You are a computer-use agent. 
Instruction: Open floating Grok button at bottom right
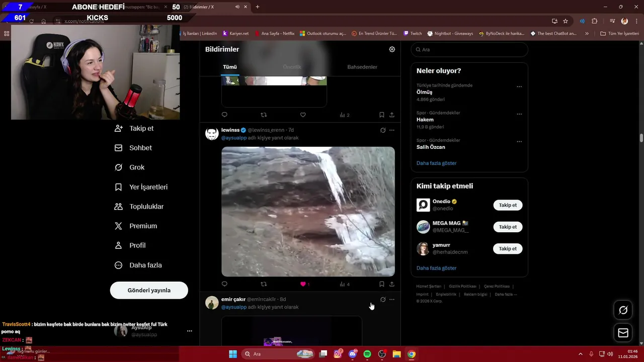coord(623,310)
